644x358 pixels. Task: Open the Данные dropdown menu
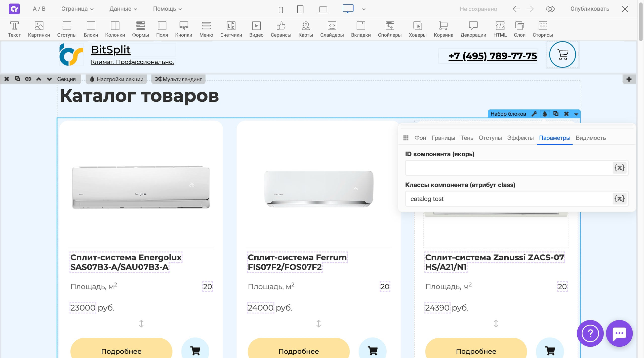(123, 9)
